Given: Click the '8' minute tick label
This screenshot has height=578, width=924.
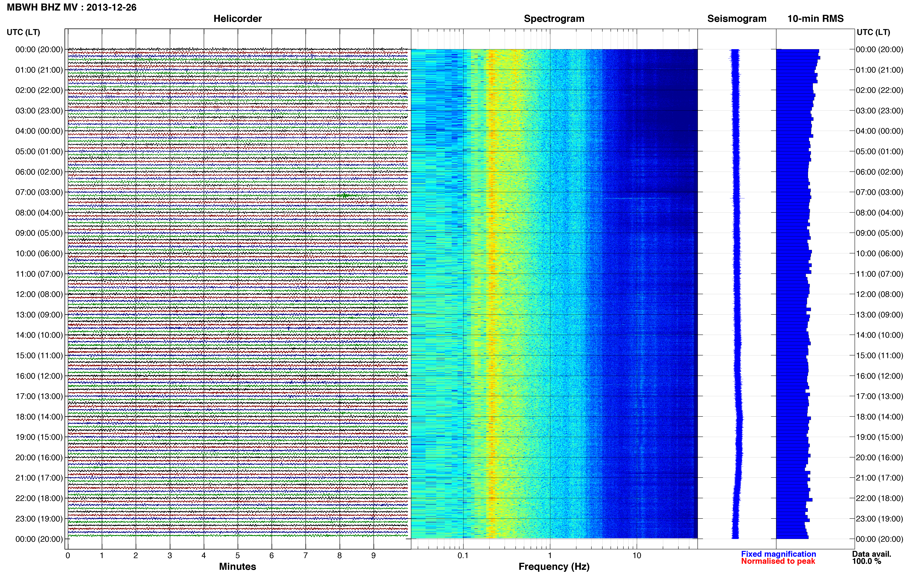Looking at the screenshot, I should point(340,555).
